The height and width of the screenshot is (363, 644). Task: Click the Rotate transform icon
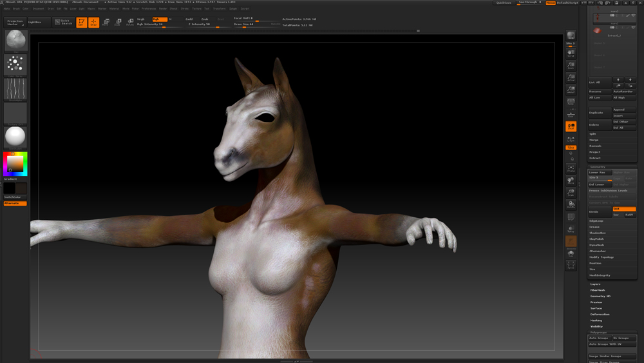130,23
